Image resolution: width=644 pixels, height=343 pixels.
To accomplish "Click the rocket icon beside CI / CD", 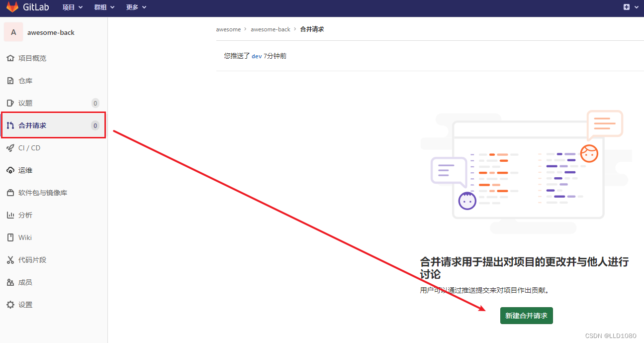I will pos(10,148).
